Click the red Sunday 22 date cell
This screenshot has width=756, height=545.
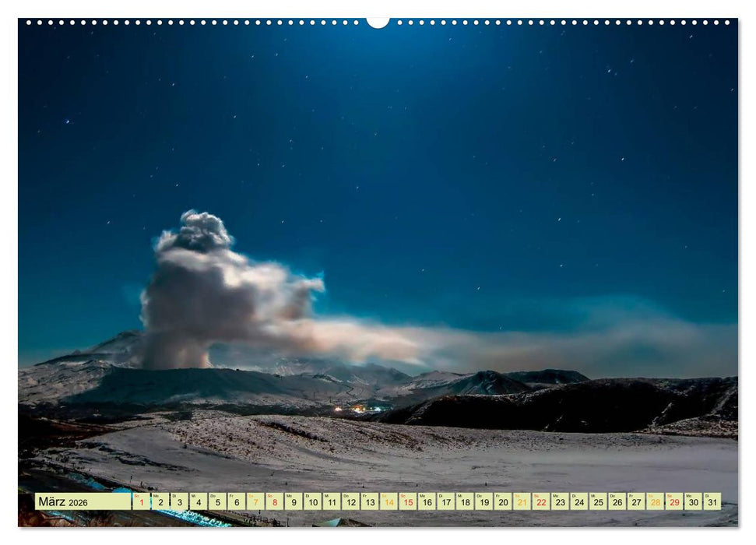[x=541, y=501]
